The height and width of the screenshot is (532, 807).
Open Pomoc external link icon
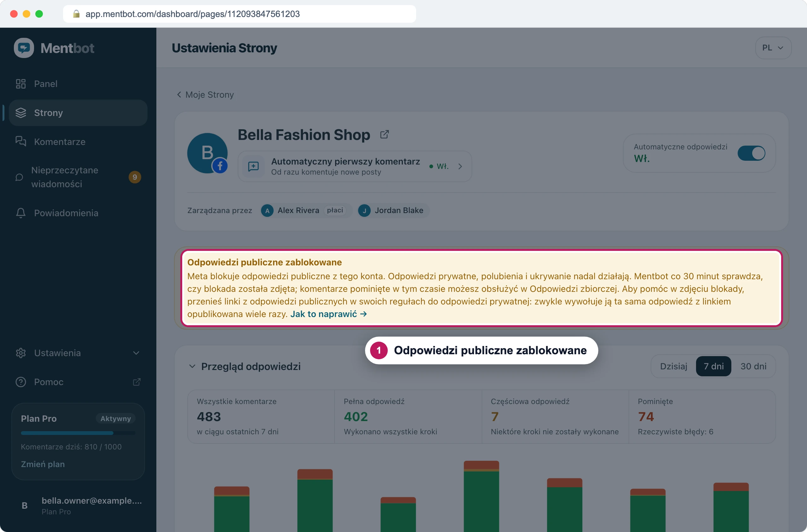[136, 382]
